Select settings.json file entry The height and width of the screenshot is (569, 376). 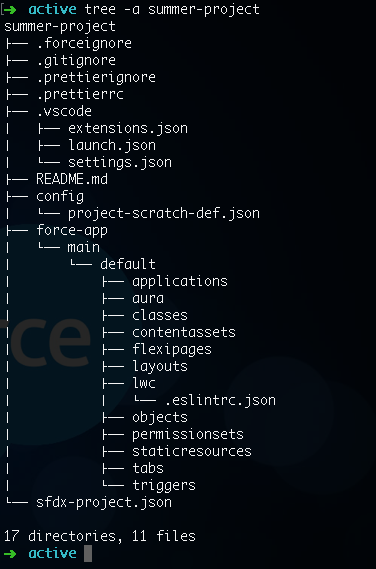(120, 162)
